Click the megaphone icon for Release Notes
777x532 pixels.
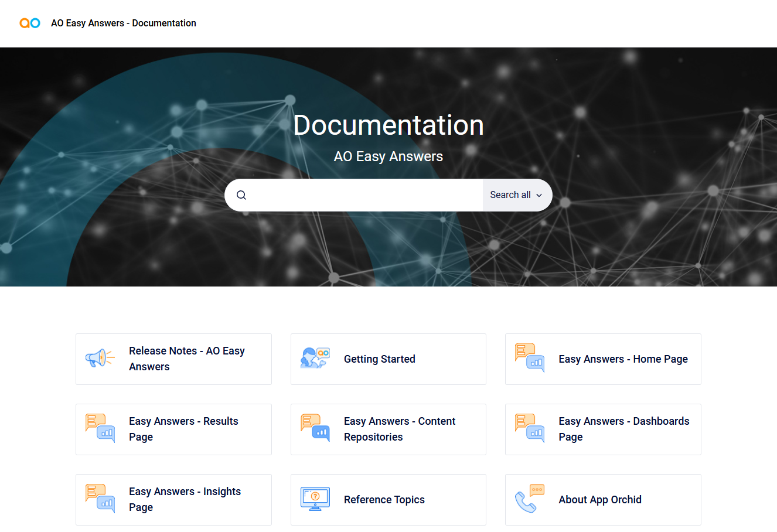pyautogui.click(x=100, y=358)
